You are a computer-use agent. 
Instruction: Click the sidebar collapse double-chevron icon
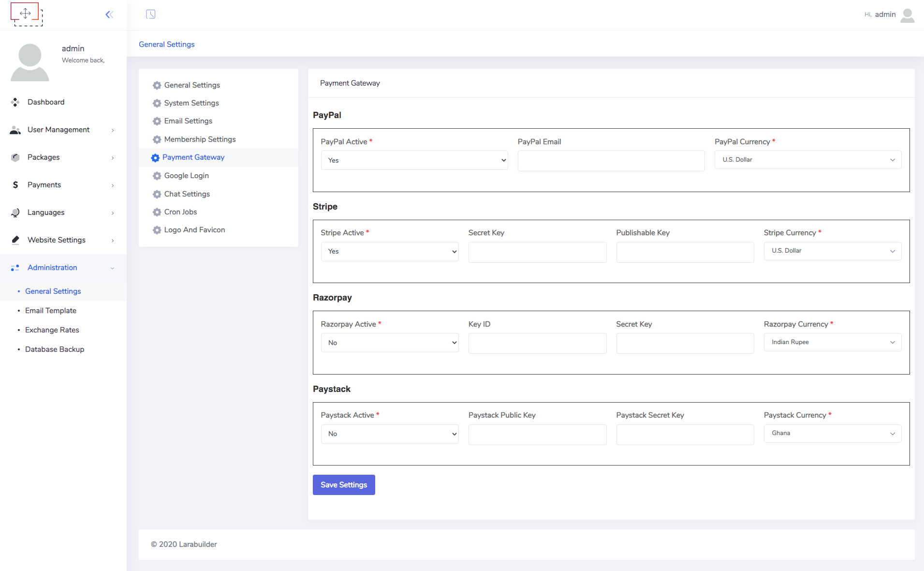(109, 15)
